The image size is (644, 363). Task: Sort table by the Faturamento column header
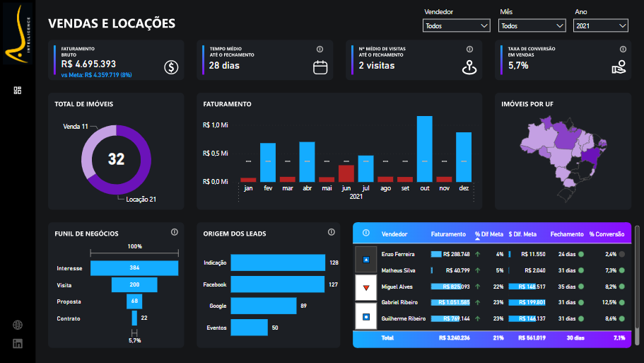(x=448, y=234)
